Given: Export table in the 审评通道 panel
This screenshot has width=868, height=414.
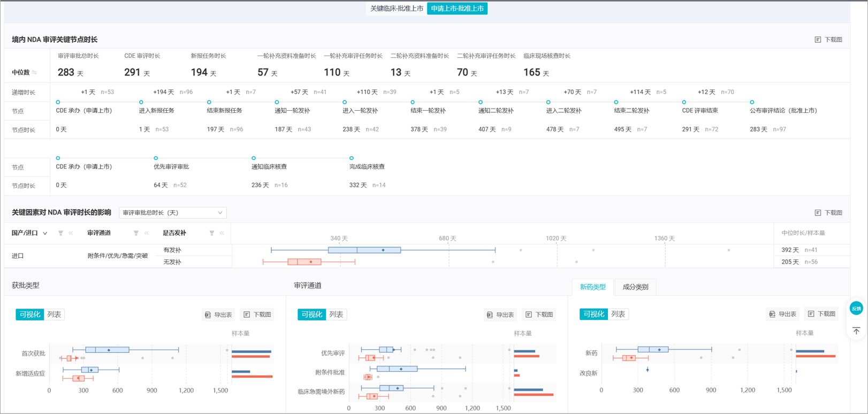Looking at the screenshot, I should (x=500, y=315).
